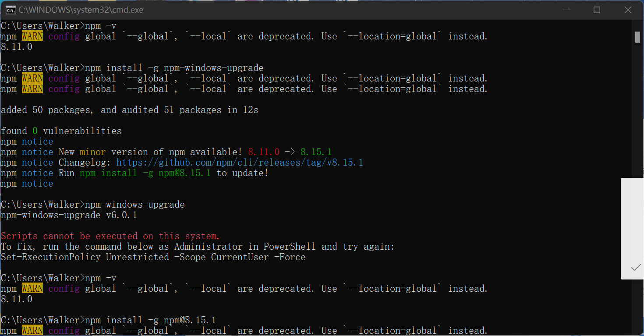Click the green npm install command in the notice
Screen dimensions: 644x336
[145, 173]
